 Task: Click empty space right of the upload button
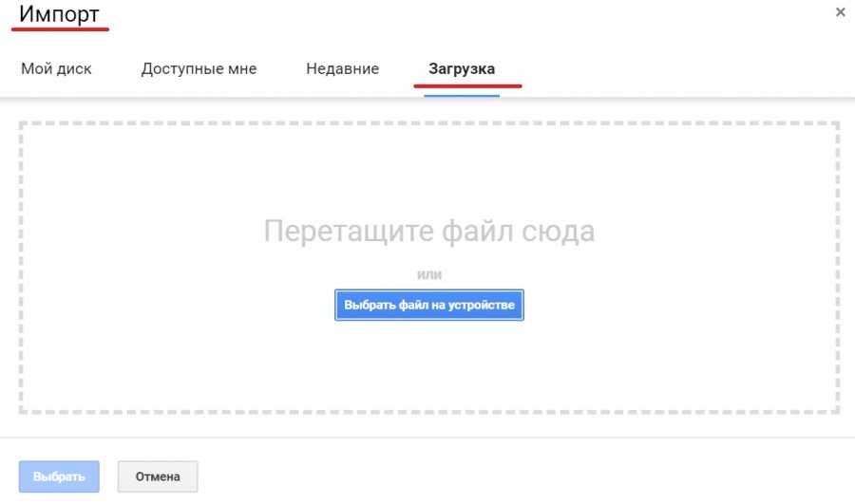674,306
